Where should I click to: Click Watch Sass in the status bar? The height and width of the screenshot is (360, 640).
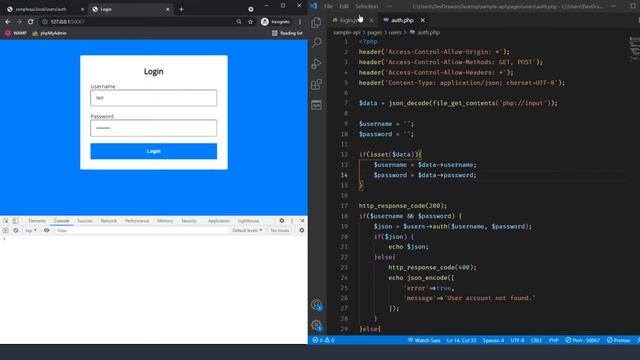(424, 340)
